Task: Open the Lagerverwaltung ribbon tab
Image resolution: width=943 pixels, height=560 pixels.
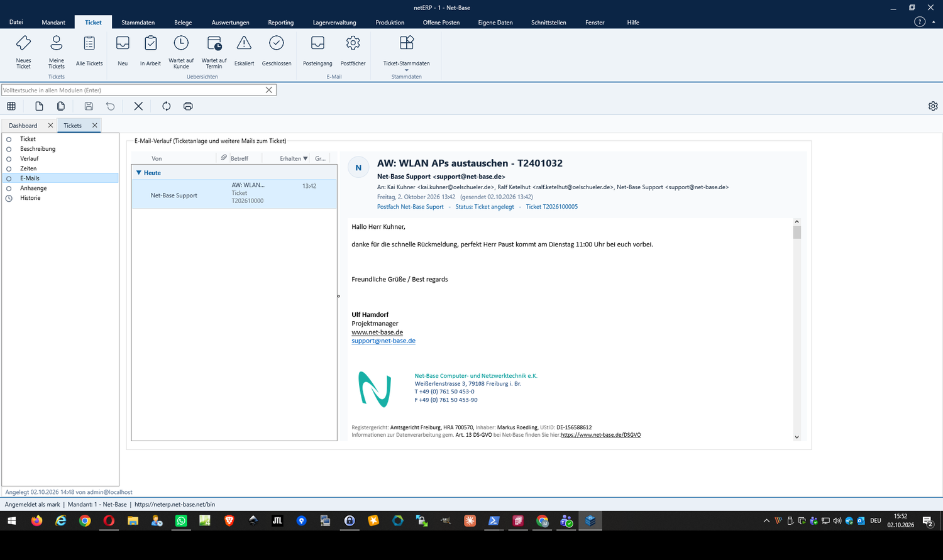Action: (334, 23)
